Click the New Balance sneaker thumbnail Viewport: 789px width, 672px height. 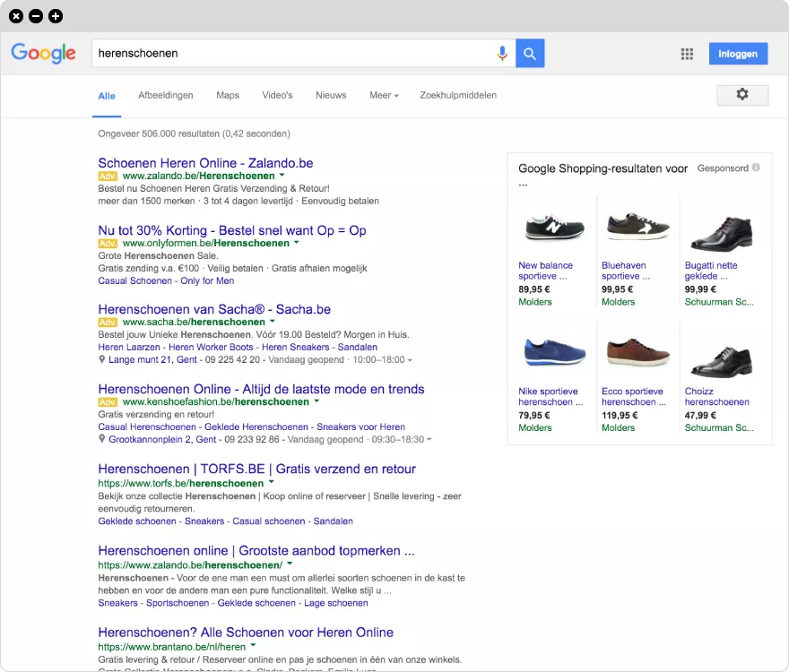click(554, 227)
